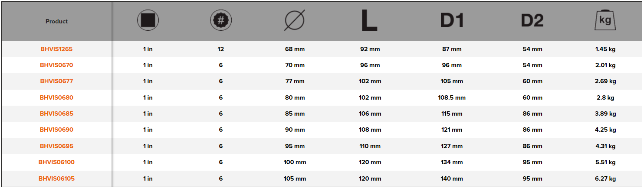Open product link BHVIS0677
Screen dimensions: 644x188
click(x=56, y=81)
